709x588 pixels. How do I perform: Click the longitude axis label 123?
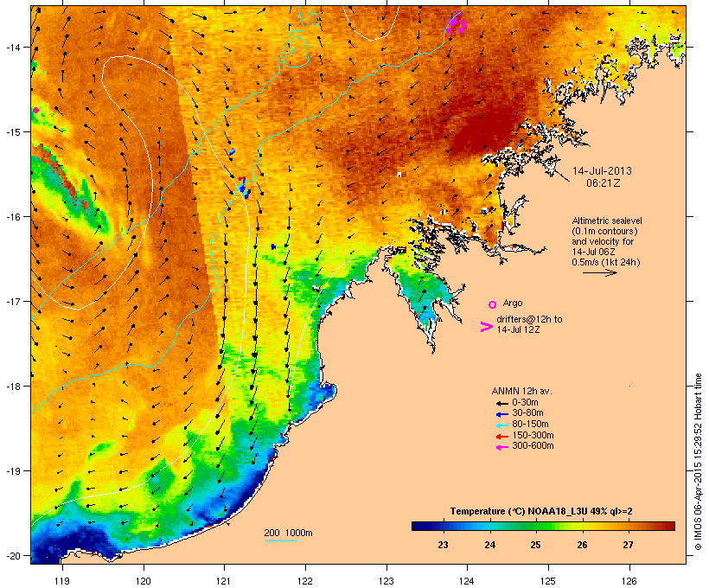tap(386, 581)
